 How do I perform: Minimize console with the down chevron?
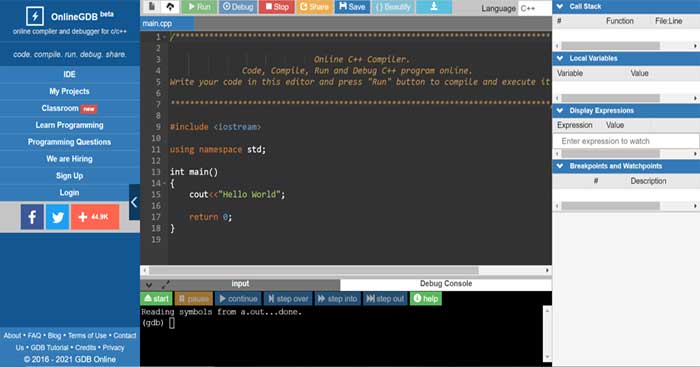[x=149, y=284]
